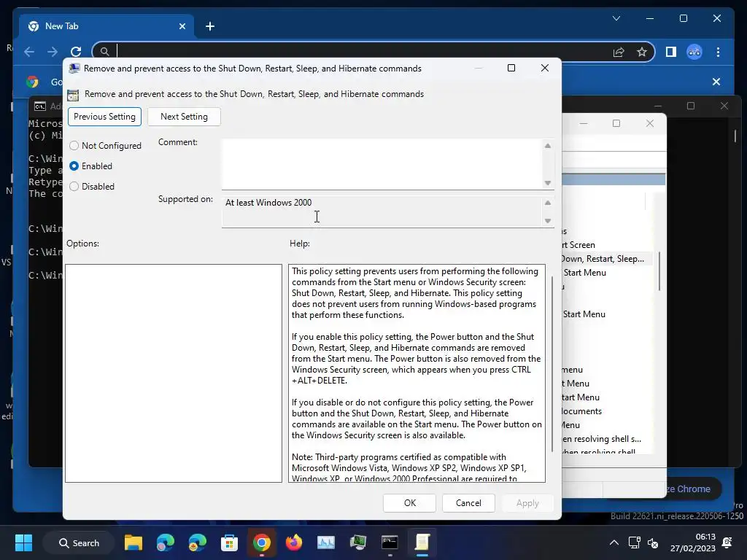Image resolution: width=747 pixels, height=560 pixels.
Task: Open the Device Manager-like taskbar icon
Action: click(357, 542)
